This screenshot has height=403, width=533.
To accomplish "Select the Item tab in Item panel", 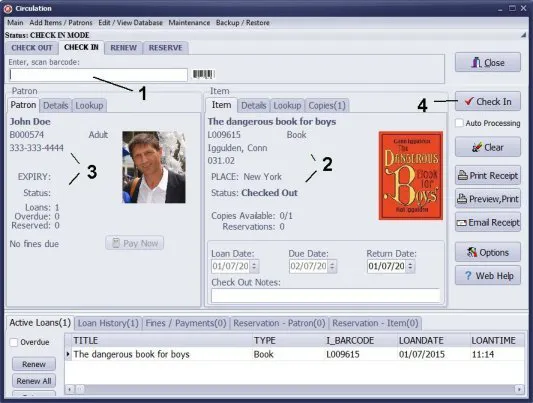I will coord(221,105).
